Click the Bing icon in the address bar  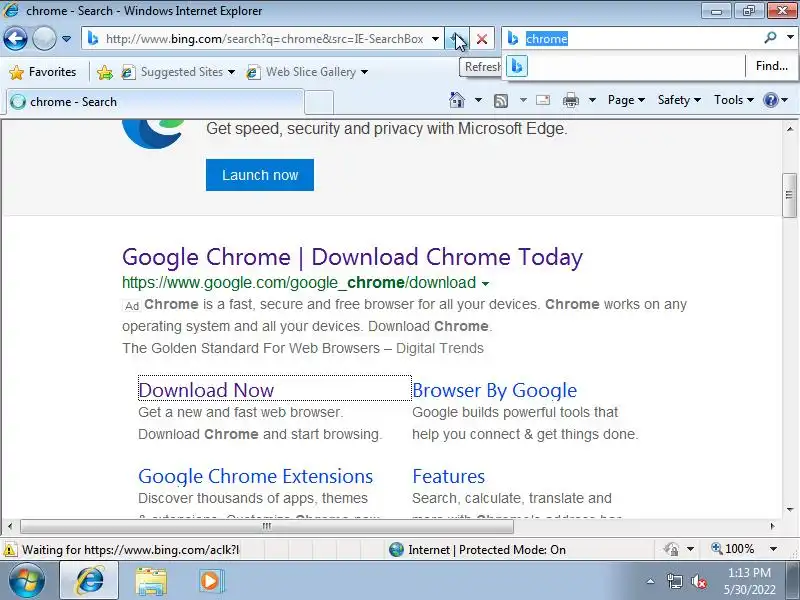93,39
